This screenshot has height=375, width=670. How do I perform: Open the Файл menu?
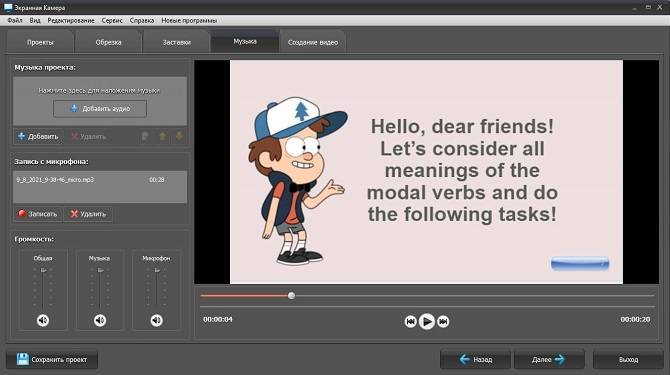(15, 21)
